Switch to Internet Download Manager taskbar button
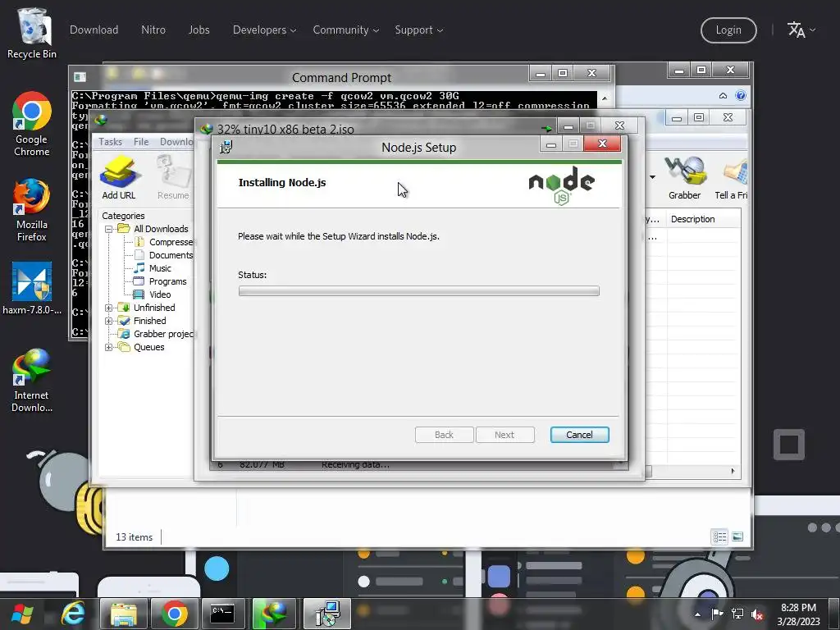840x630 pixels. pyautogui.click(x=274, y=614)
